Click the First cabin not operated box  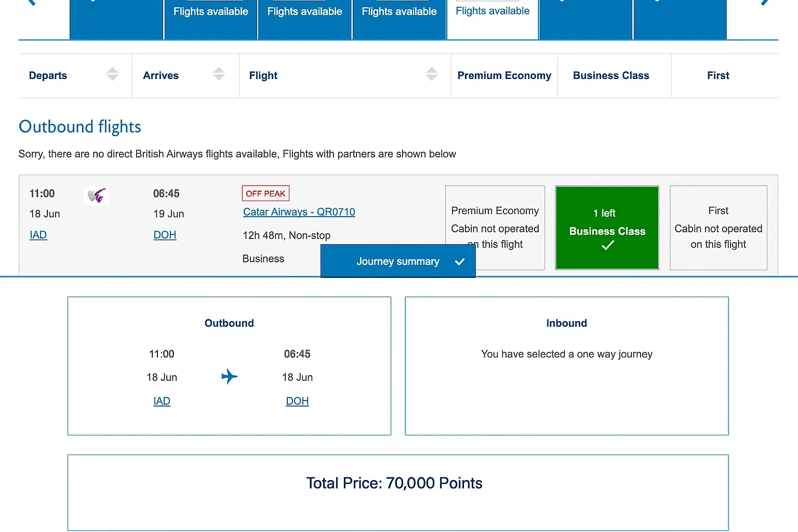[x=718, y=228]
